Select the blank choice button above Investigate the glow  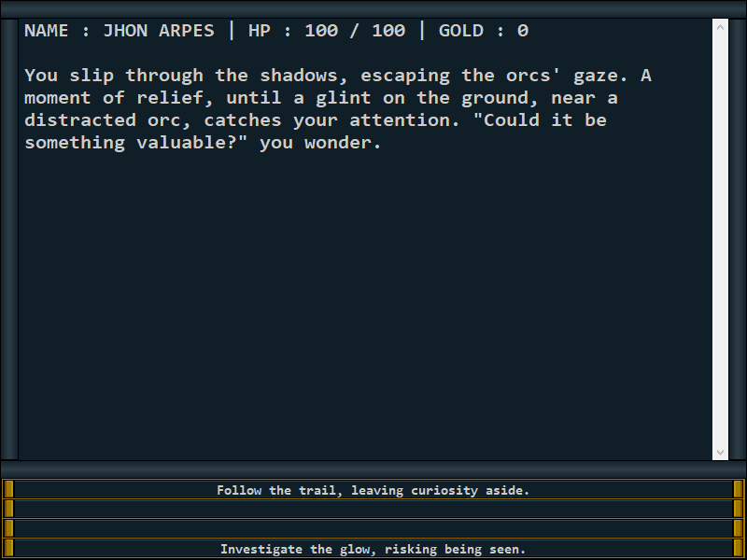click(x=373, y=528)
